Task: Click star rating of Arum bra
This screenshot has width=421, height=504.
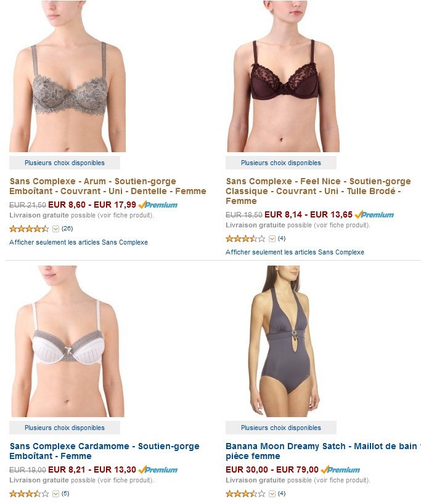Action: tap(29, 229)
